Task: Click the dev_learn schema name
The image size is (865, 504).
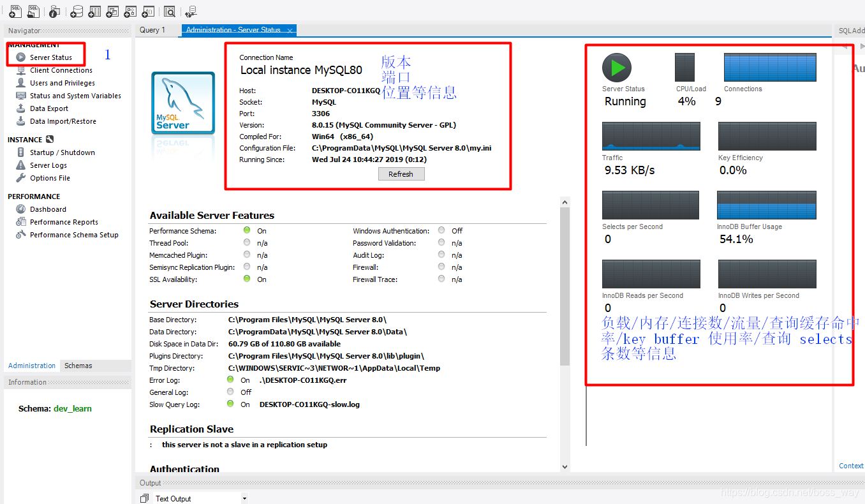Action: click(x=73, y=409)
